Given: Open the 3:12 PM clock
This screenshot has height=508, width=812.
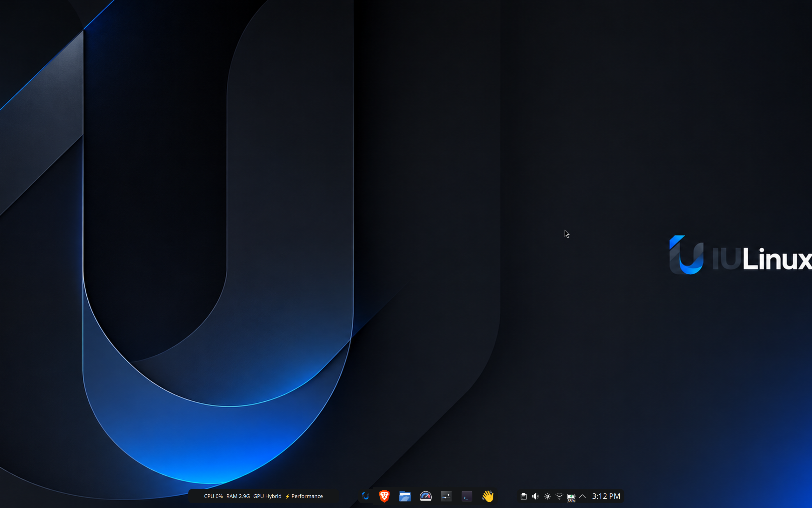Looking at the screenshot, I should [606, 496].
